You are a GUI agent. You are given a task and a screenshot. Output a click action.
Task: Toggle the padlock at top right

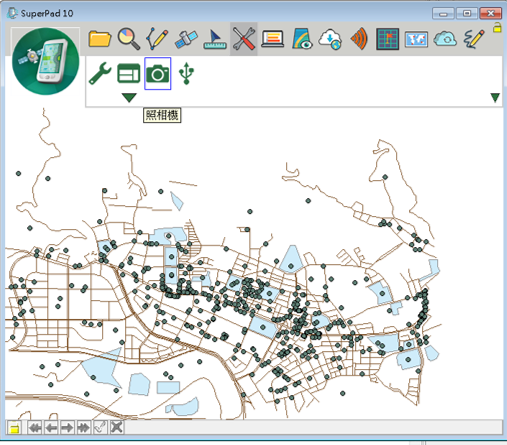[x=497, y=27]
